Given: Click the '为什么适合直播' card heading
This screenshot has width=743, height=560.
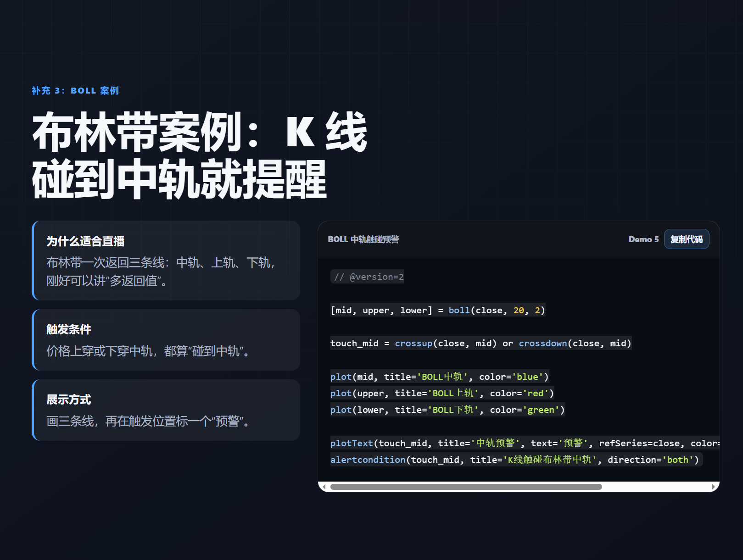Looking at the screenshot, I should [x=85, y=241].
